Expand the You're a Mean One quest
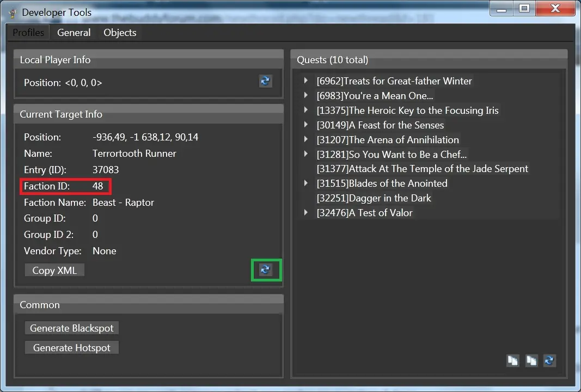Image resolution: width=581 pixels, height=392 pixels. (x=306, y=96)
